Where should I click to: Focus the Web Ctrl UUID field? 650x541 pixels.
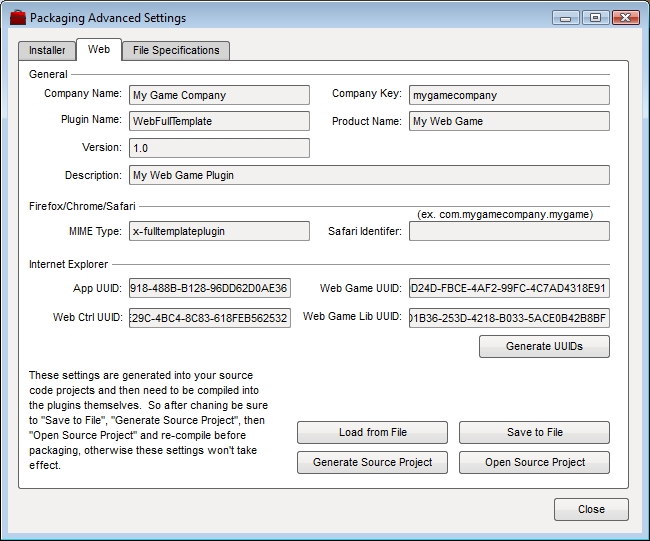210,318
